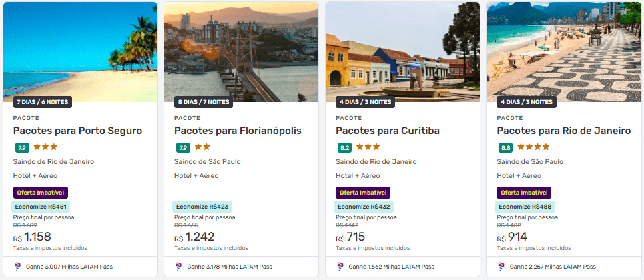Open Pacotes para Florianópolis title

tap(238, 131)
